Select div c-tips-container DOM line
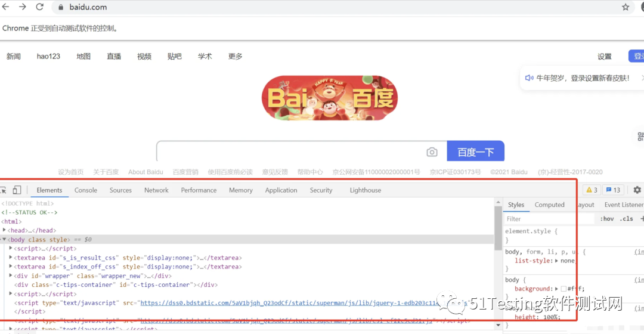Screen dimensions: 644x334 (116, 284)
